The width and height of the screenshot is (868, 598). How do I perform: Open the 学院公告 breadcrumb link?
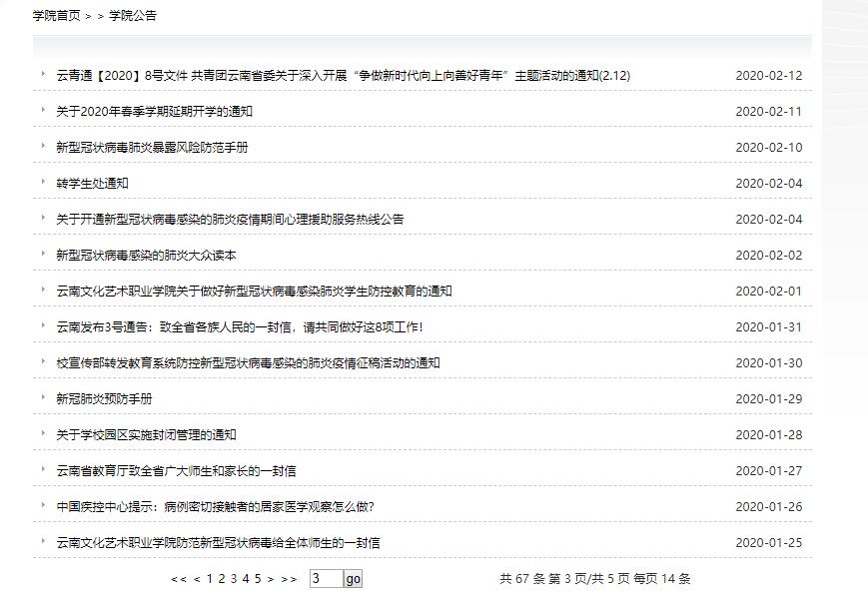[133, 15]
